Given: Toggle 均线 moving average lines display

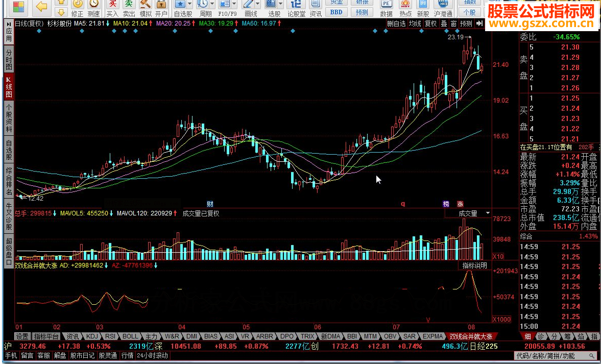Looking at the screenshot, I should 415,23.
